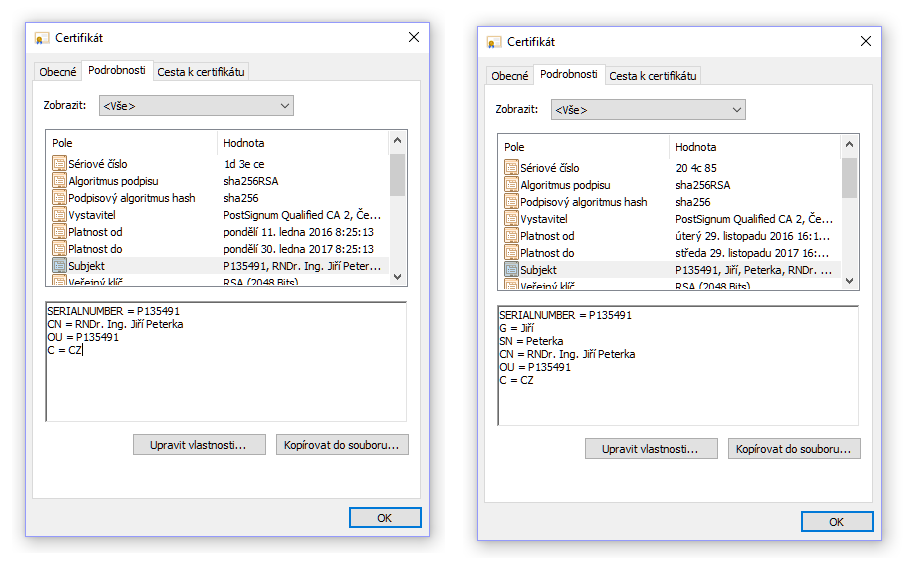Click subject details text box in right window
Image resolution: width=918 pixels, height=566 pixels.
678,366
